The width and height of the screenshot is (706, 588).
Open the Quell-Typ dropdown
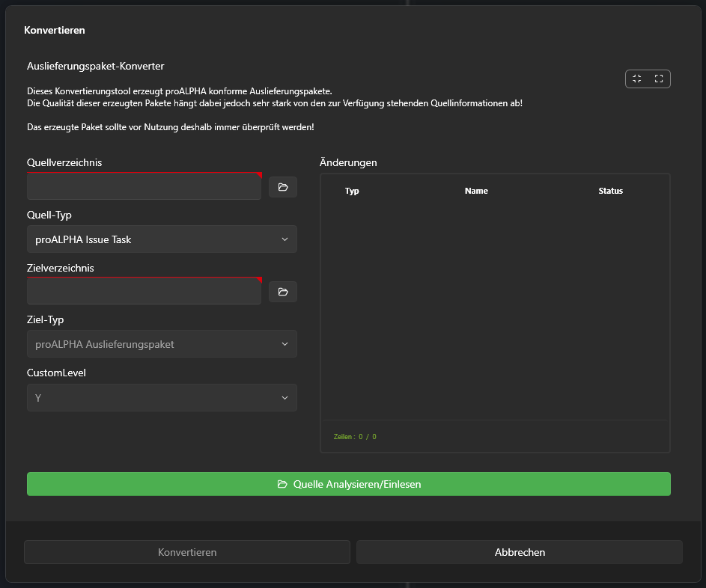coord(162,239)
